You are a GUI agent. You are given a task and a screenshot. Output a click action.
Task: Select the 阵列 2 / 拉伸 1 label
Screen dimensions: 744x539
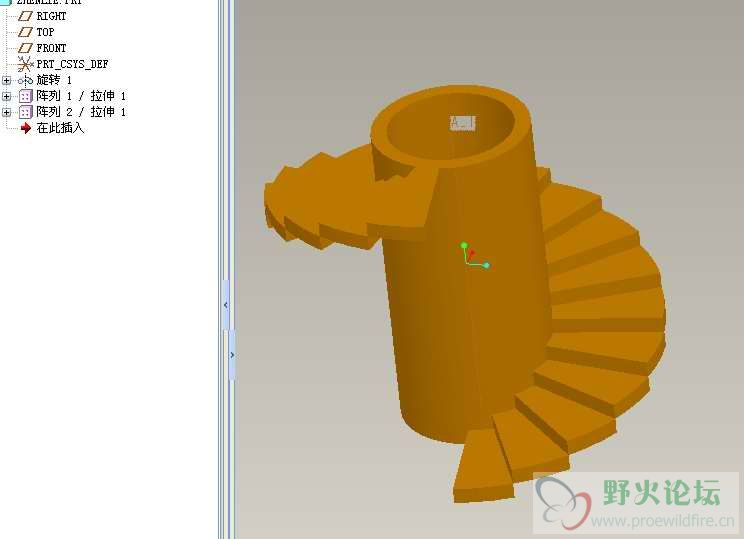pos(81,112)
